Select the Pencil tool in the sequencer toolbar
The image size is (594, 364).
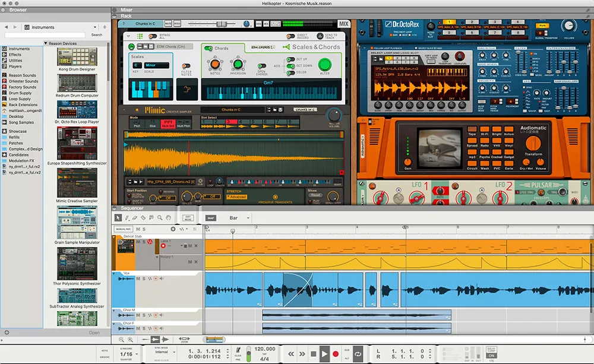tap(127, 217)
